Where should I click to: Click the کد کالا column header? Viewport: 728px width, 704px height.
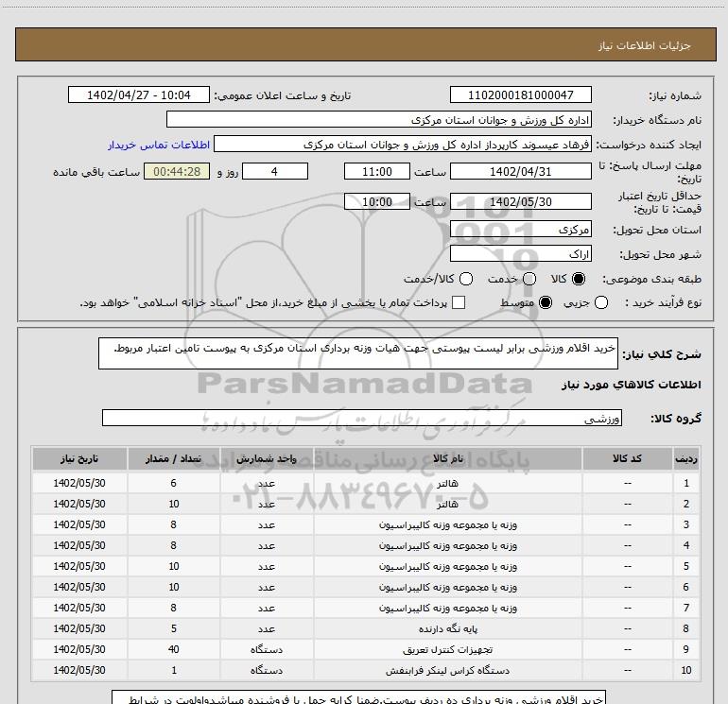tap(627, 458)
